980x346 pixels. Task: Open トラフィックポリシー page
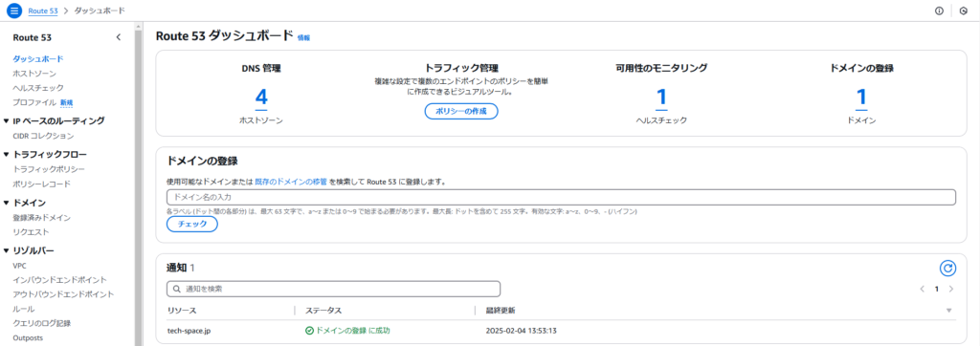click(49, 169)
